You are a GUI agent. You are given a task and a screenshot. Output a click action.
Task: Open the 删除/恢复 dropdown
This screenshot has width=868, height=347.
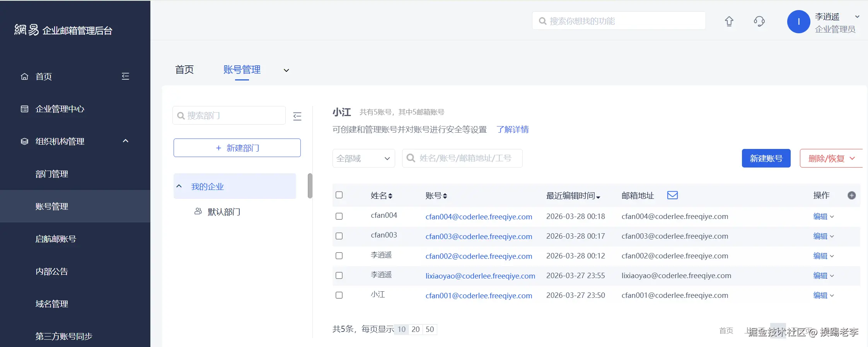click(x=831, y=158)
